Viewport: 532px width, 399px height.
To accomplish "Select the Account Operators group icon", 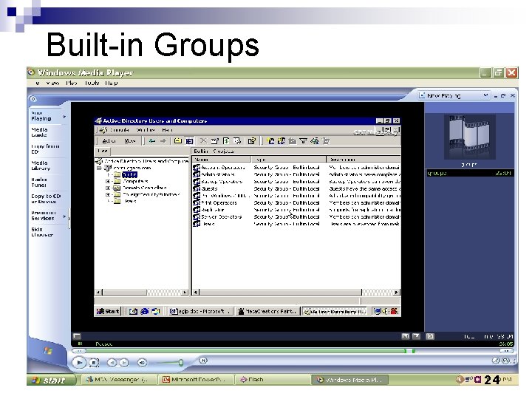I will click(197, 168).
